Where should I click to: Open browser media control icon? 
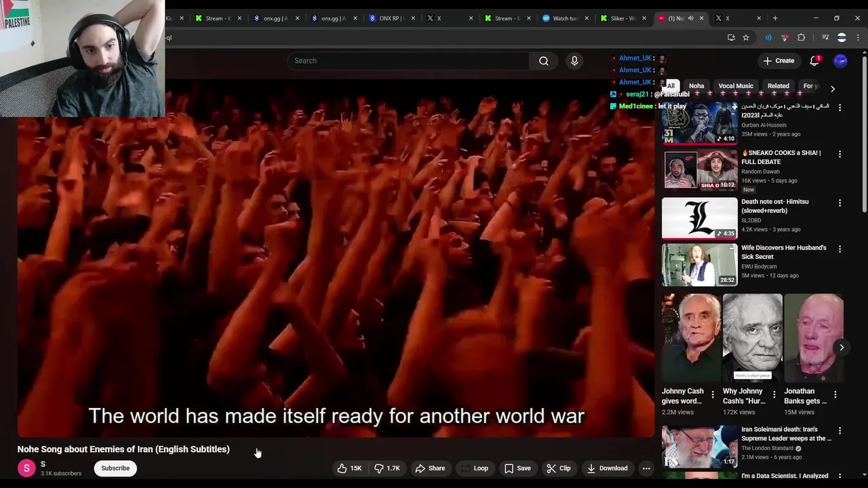[x=825, y=38]
